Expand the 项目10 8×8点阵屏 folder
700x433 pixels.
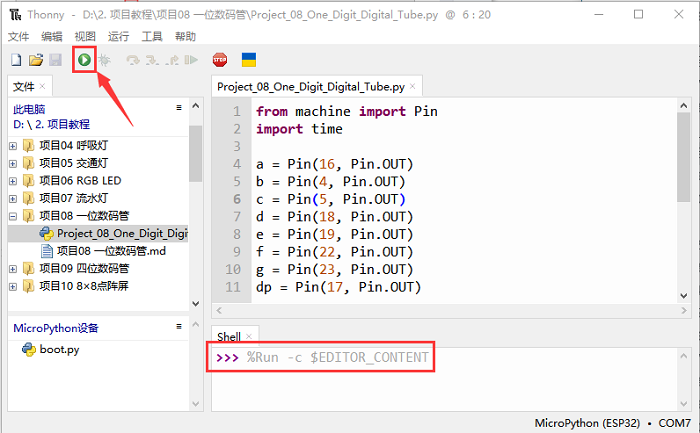pos(13,286)
